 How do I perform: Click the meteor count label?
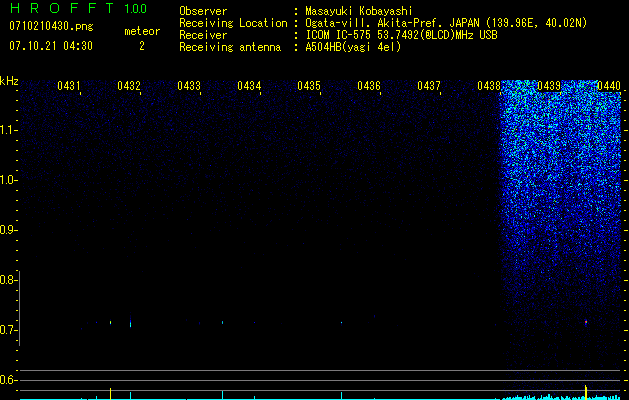[x=142, y=31]
